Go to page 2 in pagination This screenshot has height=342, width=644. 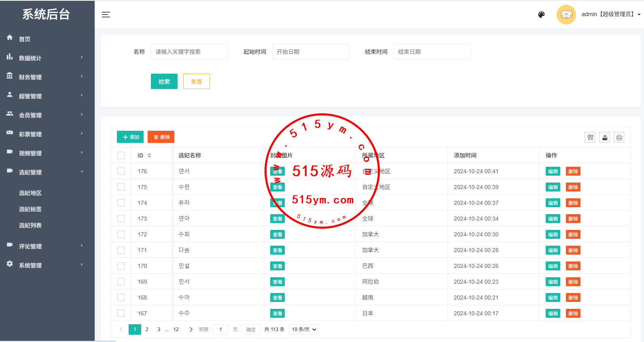click(147, 329)
